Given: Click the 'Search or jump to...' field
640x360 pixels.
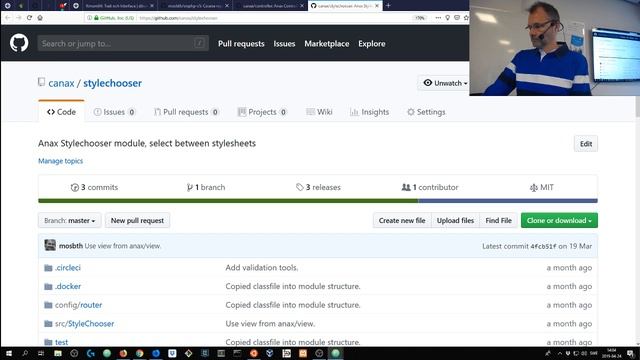Looking at the screenshot, I should point(123,43).
